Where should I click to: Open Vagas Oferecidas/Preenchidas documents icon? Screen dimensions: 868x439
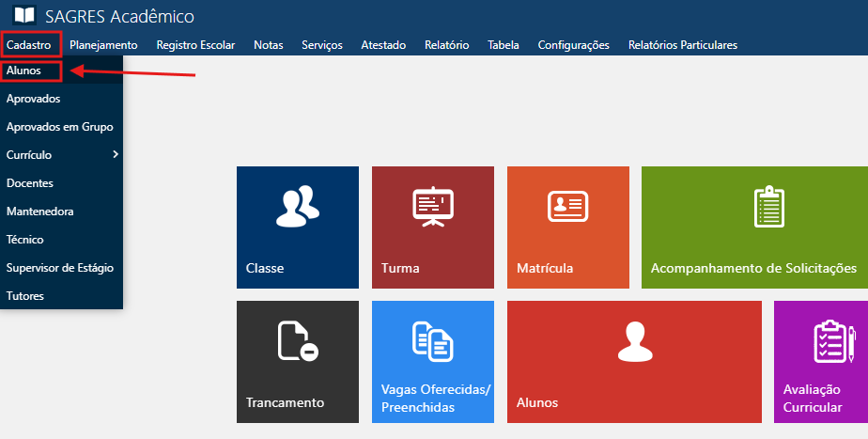point(432,341)
